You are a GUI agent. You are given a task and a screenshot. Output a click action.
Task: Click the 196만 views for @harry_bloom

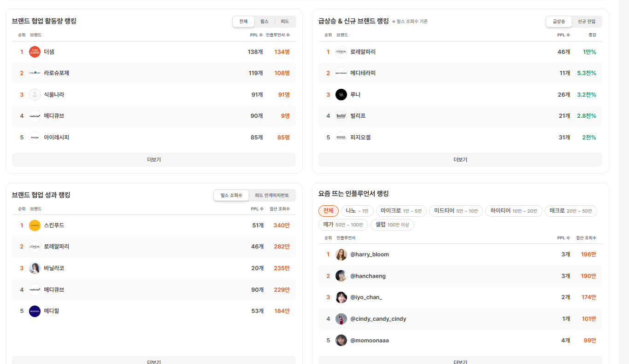[x=588, y=254]
